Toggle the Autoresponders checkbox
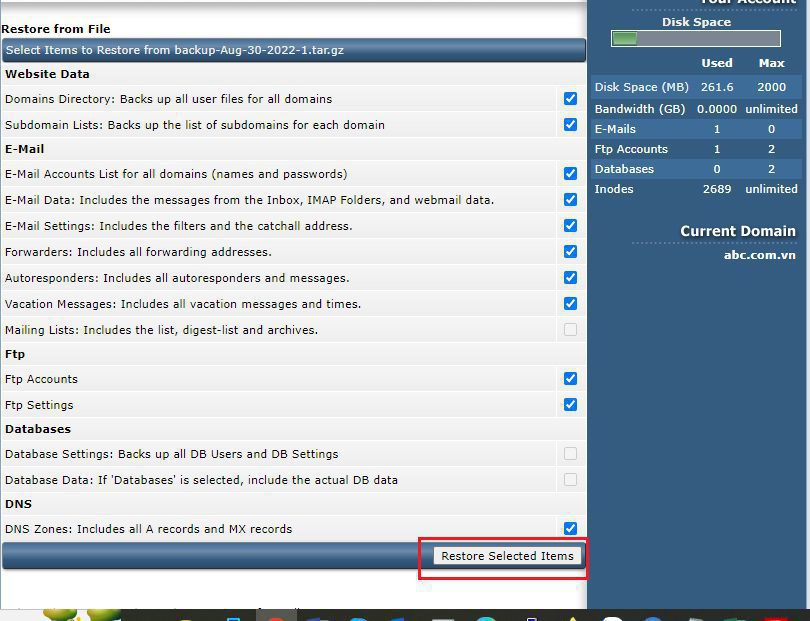810x621 pixels. click(570, 278)
